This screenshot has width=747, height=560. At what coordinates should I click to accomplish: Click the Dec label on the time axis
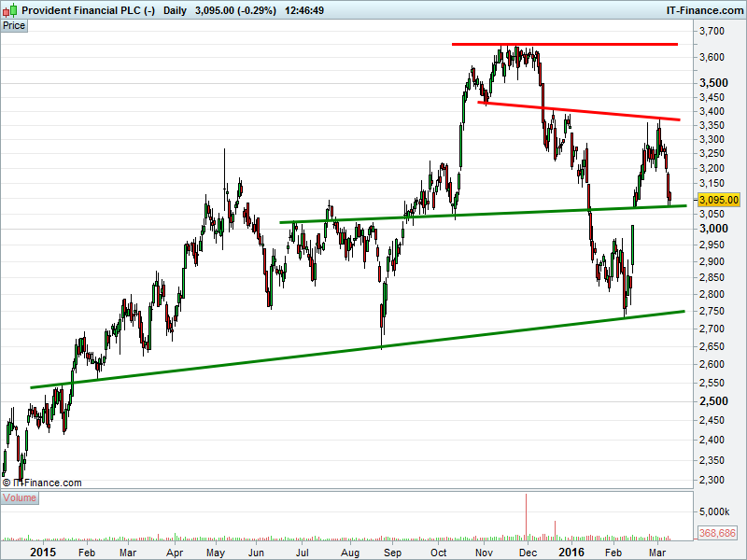[528, 553]
